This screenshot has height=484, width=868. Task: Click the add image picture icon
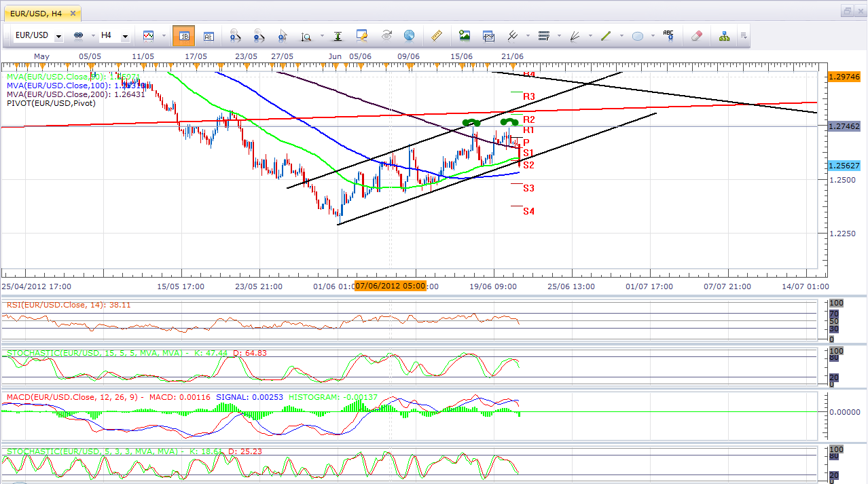coord(465,35)
